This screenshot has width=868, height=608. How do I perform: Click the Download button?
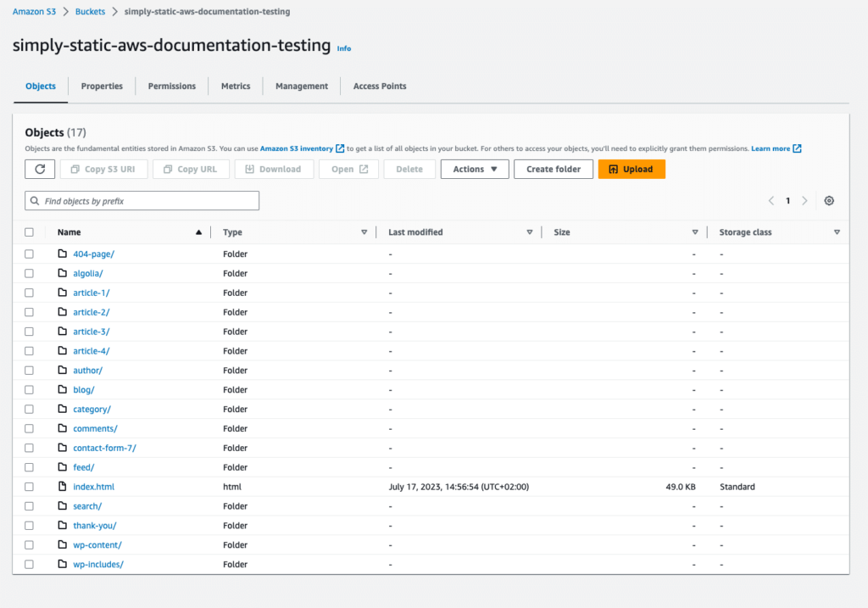[x=274, y=169]
